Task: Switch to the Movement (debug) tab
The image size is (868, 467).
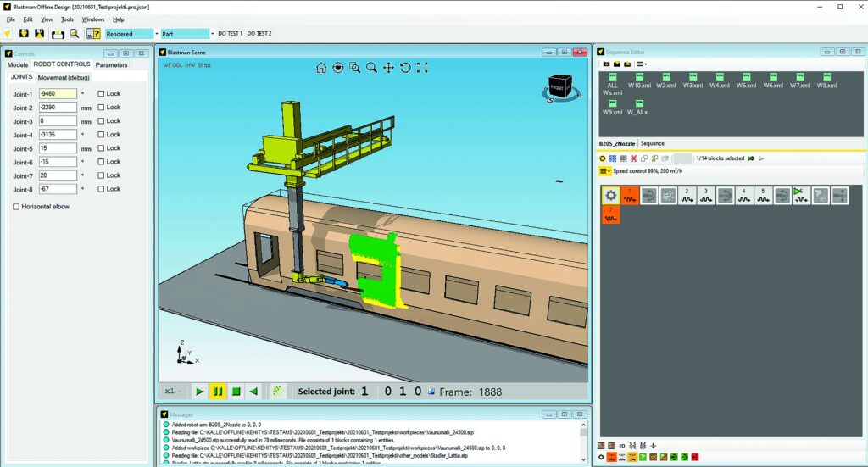Action: (x=64, y=77)
